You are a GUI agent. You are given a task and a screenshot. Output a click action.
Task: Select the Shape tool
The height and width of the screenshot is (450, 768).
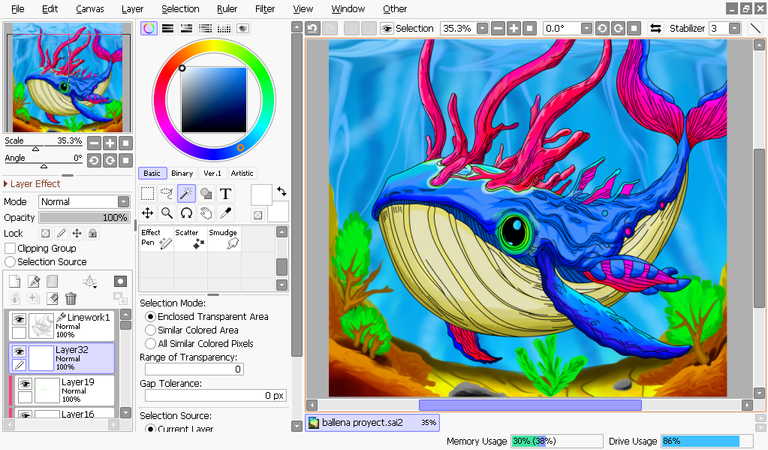point(206,193)
